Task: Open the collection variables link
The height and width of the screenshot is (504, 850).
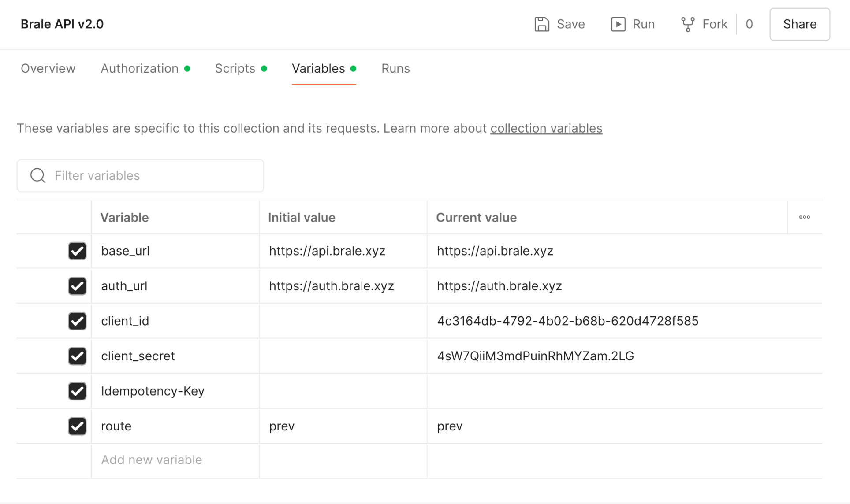Action: click(x=546, y=128)
